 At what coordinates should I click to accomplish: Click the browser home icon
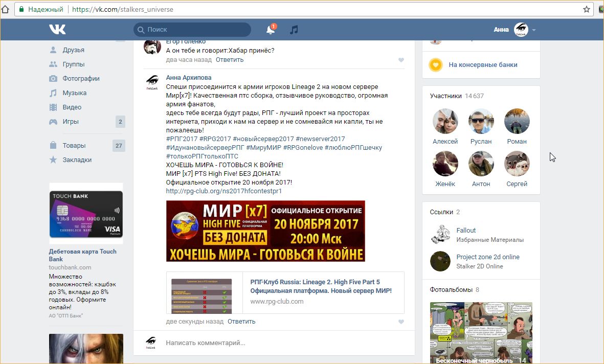(6, 9)
